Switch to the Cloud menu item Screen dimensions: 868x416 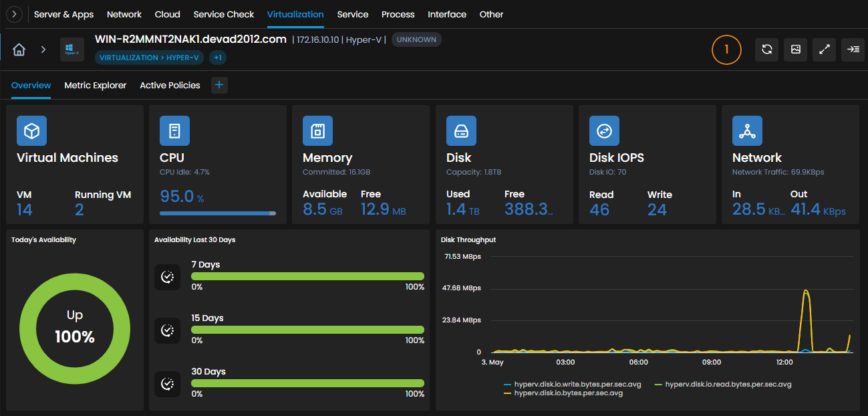(x=167, y=14)
